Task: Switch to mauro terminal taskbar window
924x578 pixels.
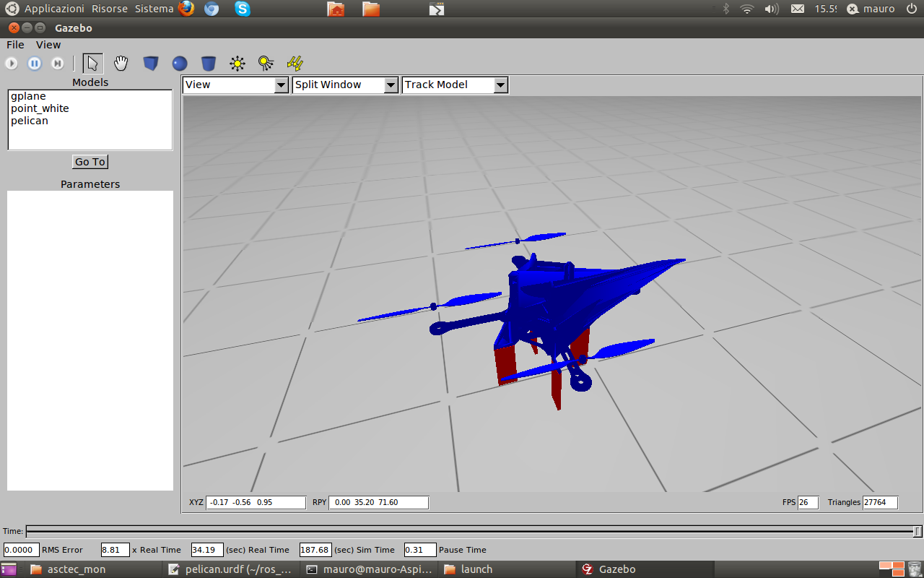Action: tap(368, 569)
